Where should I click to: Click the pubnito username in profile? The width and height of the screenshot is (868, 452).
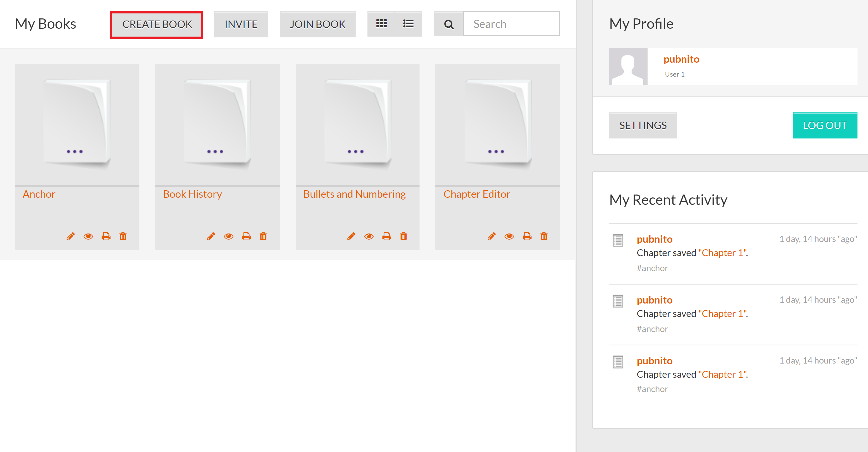pyautogui.click(x=681, y=59)
